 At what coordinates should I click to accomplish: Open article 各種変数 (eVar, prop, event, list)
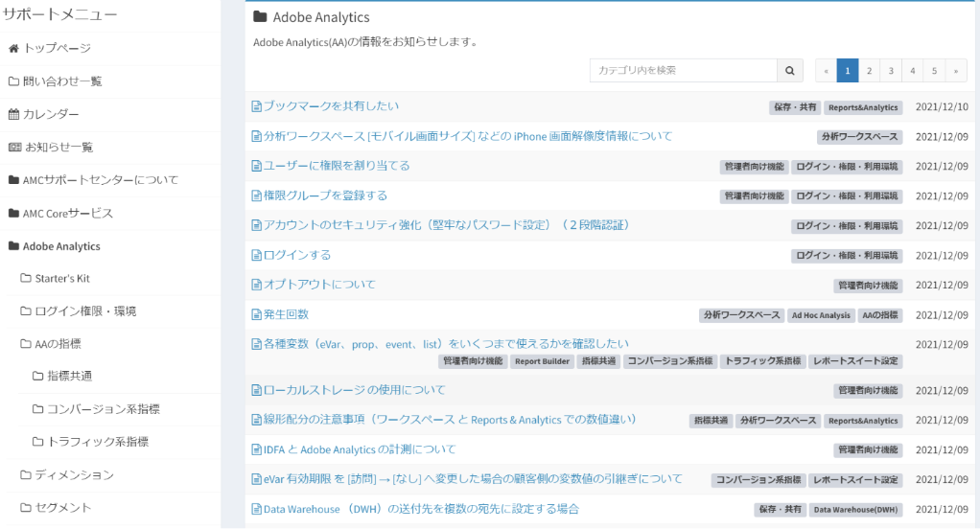446,344
